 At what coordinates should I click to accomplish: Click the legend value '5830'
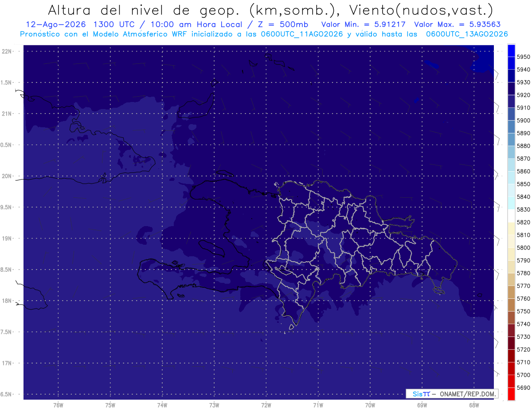click(524, 209)
